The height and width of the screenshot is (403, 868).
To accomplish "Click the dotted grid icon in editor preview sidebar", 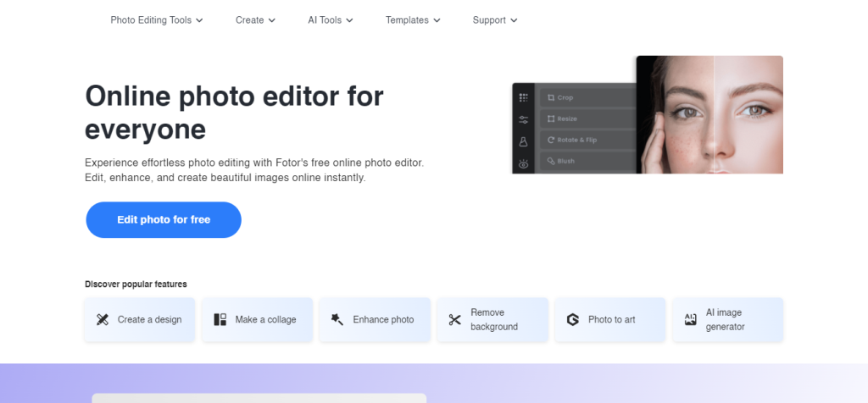I will pyautogui.click(x=523, y=98).
